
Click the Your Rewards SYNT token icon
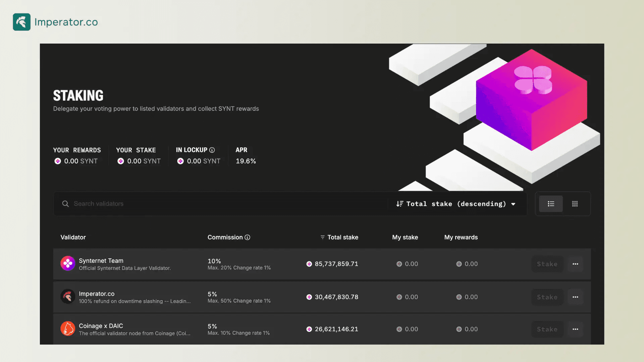pos(58,161)
